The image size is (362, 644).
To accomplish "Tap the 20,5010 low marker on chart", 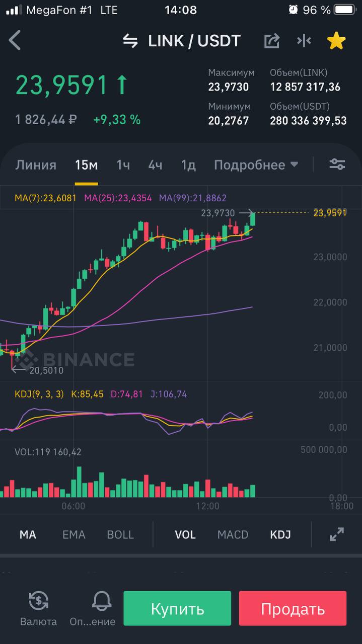I will [x=46, y=370].
